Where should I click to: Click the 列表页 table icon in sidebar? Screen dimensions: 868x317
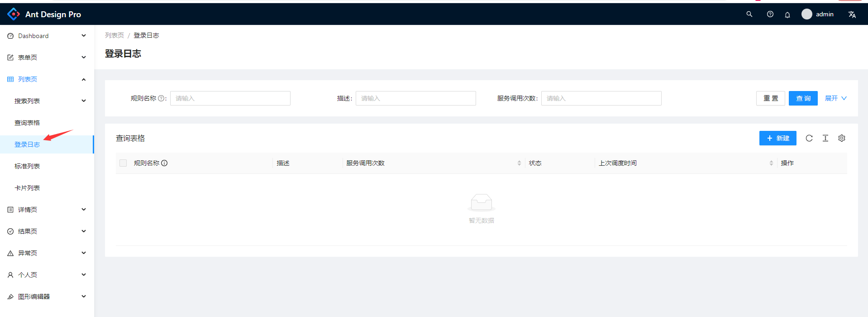tap(10, 79)
